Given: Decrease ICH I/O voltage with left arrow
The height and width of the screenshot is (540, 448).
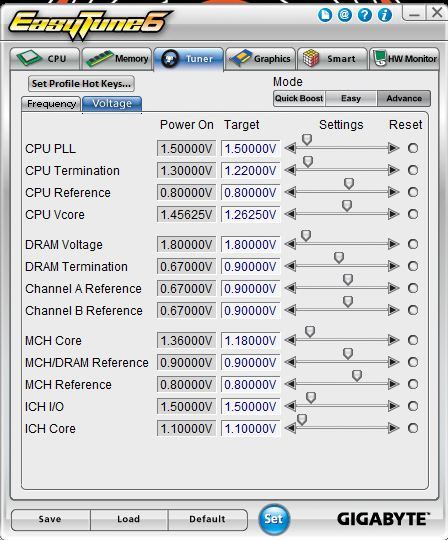Looking at the screenshot, I should (x=291, y=406).
